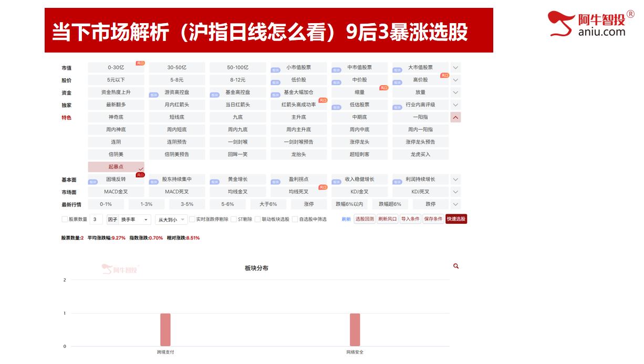Click the 保存条件 button
Image resolution: width=644 pixels, height=364 pixels.
tap(433, 219)
